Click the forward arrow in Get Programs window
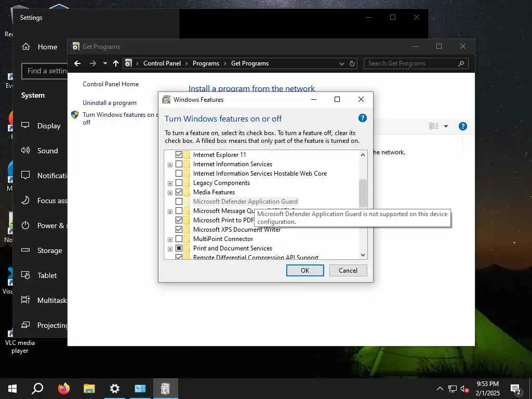 coord(92,63)
